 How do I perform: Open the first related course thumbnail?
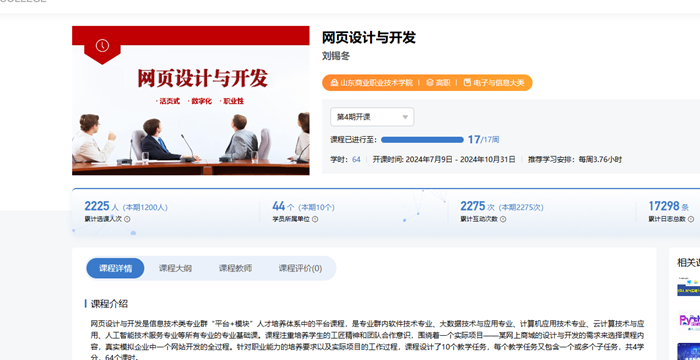688,286
